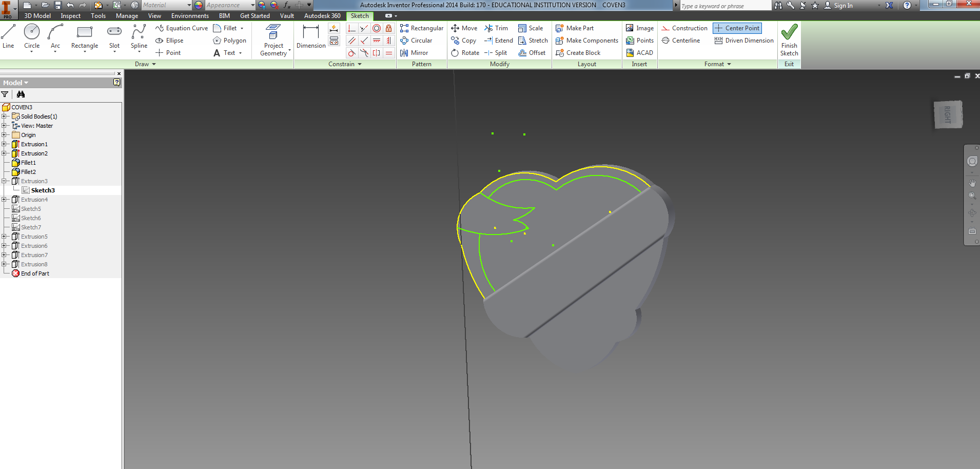The height and width of the screenshot is (469, 980).
Task: Choose the Equation Curve tool
Action: click(x=182, y=28)
